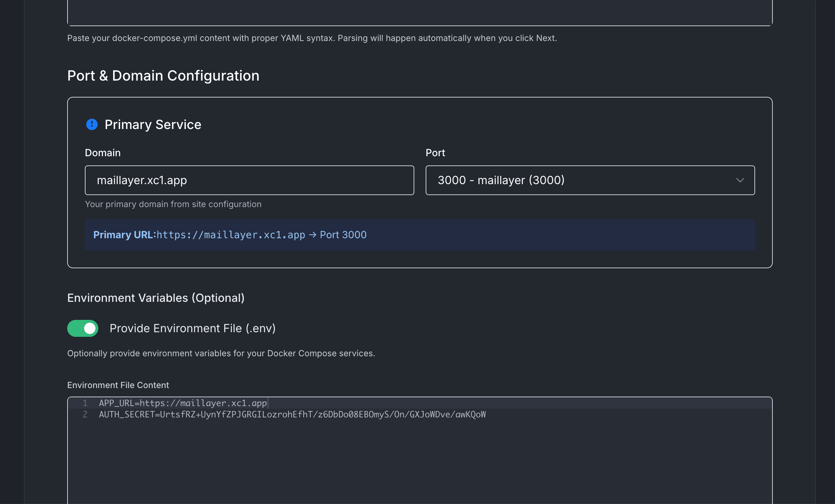This screenshot has height=504, width=835.
Task: Click 'Your primary domain from site configuration' hint
Action: (x=173, y=204)
